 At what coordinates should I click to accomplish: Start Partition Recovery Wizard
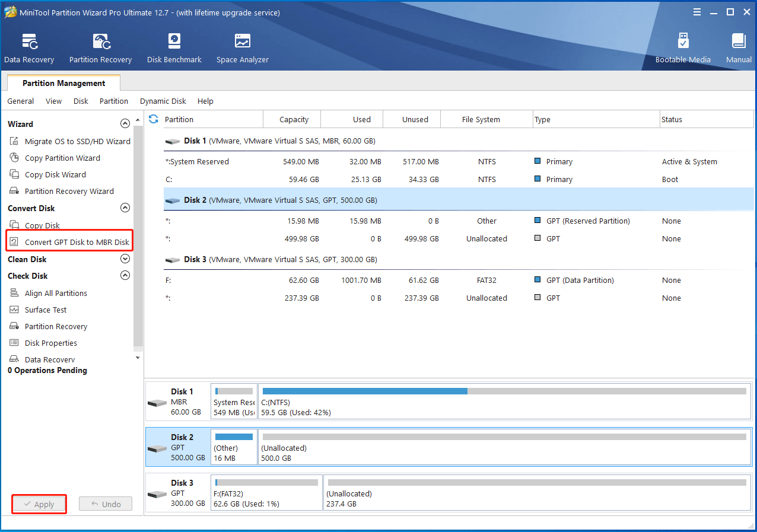[x=62, y=191]
